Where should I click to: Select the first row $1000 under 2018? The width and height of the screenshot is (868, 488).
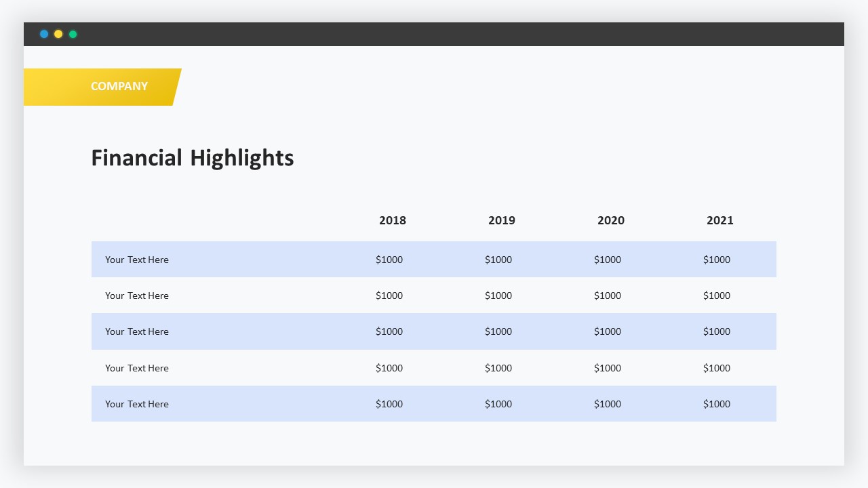(x=389, y=260)
